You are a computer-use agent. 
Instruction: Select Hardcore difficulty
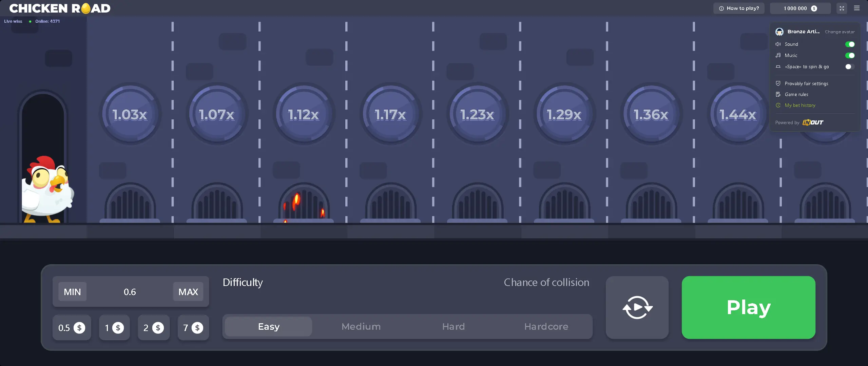click(x=546, y=326)
